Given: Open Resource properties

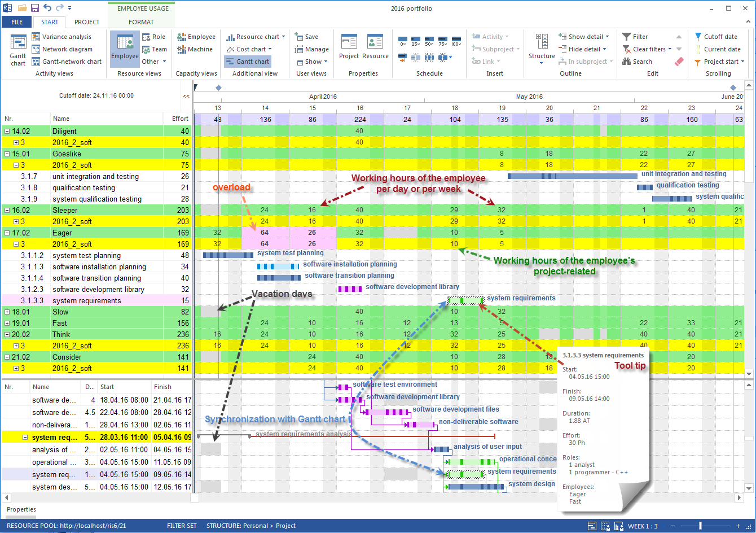Looking at the screenshot, I should coord(375,47).
